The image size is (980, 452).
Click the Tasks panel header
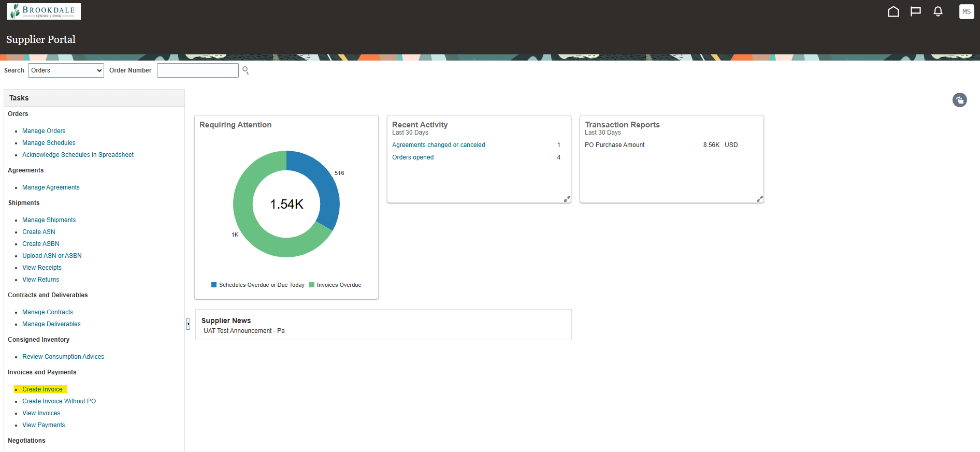[x=94, y=98]
